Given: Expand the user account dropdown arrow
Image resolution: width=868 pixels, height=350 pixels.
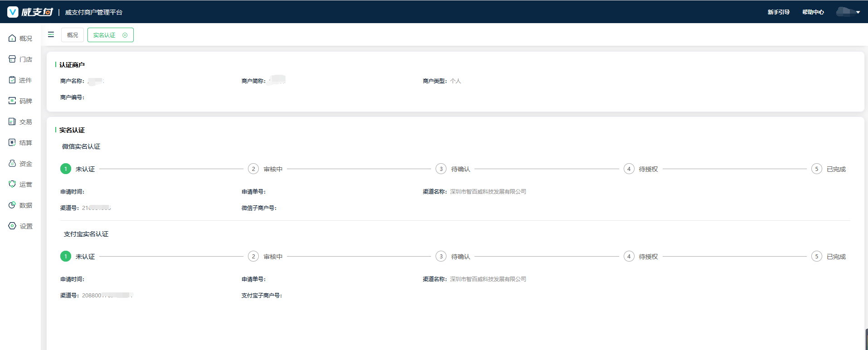Looking at the screenshot, I should click(x=858, y=13).
